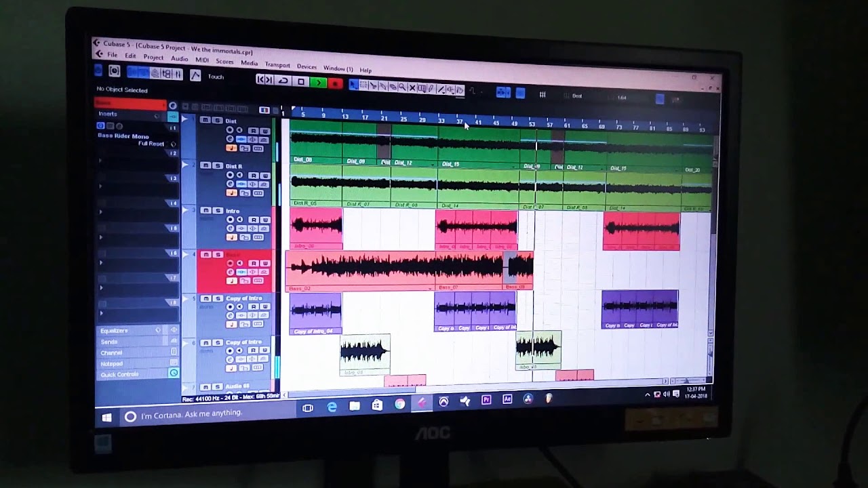This screenshot has height=488, width=868.
Task: Open Premiere Pro from the taskbar
Action: tap(486, 400)
